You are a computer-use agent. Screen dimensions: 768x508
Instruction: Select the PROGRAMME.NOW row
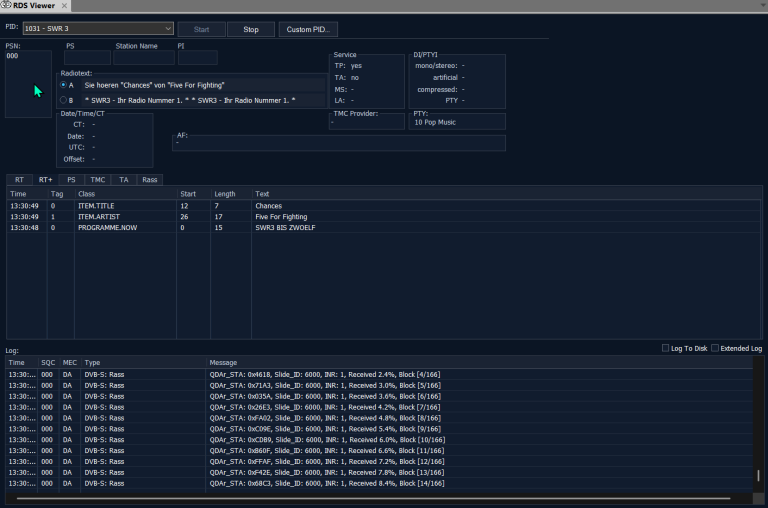click(384, 227)
